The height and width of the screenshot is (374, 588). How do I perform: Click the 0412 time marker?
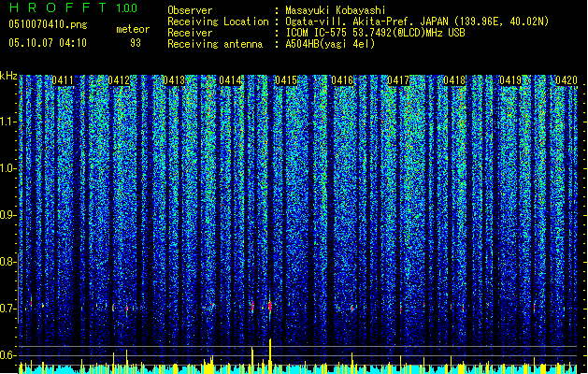[119, 80]
